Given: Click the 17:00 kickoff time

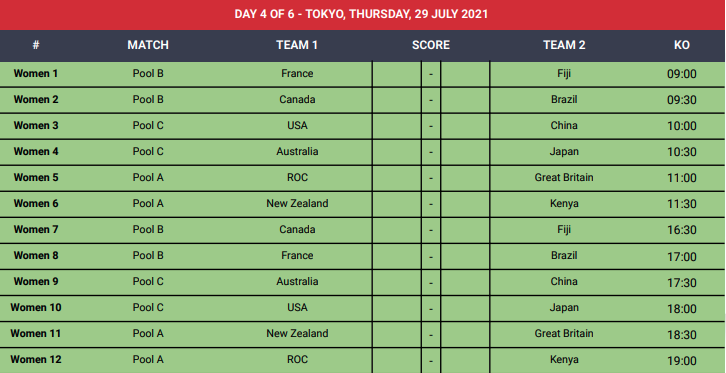Looking at the screenshot, I should (x=682, y=256).
